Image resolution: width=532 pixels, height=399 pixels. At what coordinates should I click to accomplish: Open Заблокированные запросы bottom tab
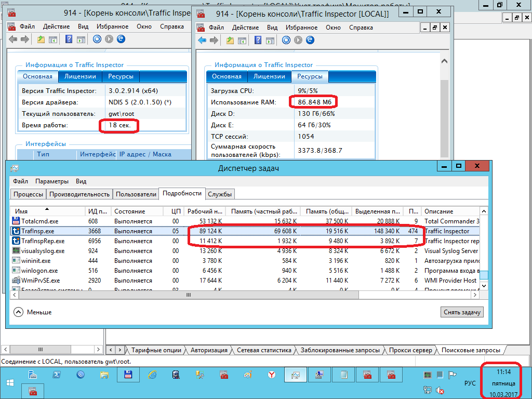click(340, 350)
